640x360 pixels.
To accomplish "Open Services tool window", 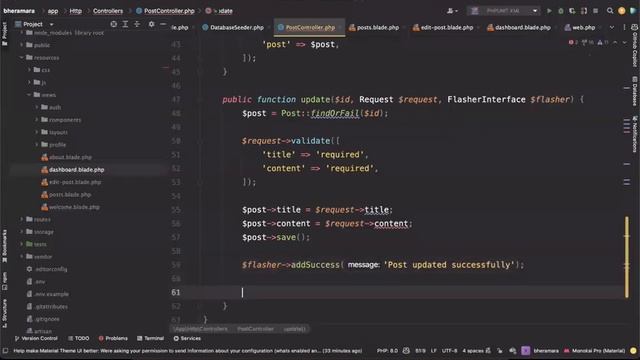I will 187,338.
